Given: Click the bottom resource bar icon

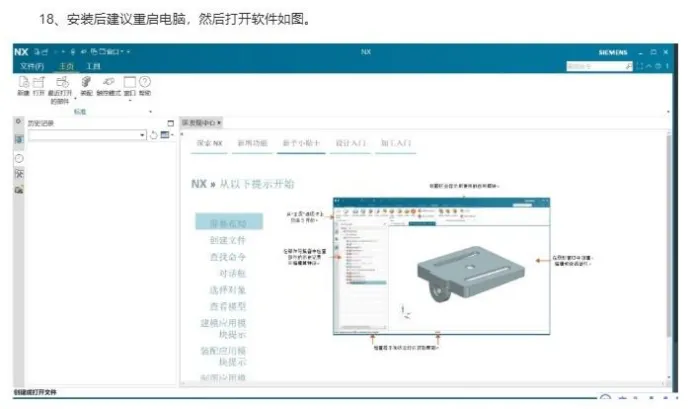Looking at the screenshot, I should tap(19, 190).
